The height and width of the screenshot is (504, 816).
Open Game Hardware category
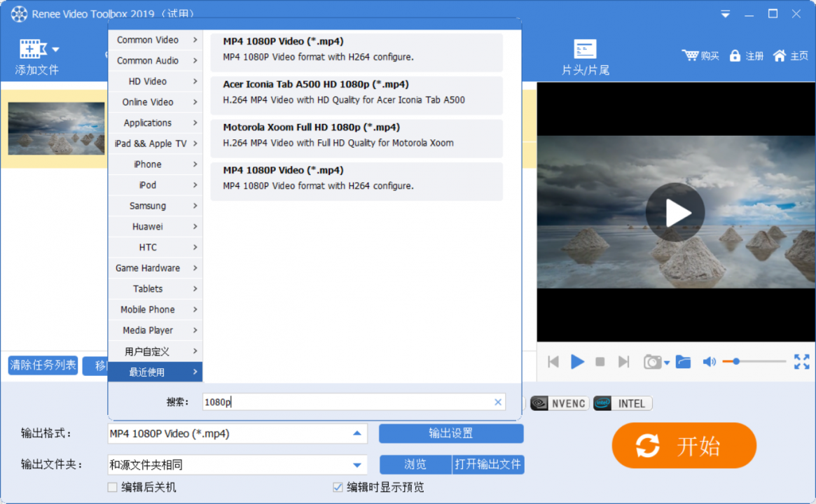click(155, 269)
